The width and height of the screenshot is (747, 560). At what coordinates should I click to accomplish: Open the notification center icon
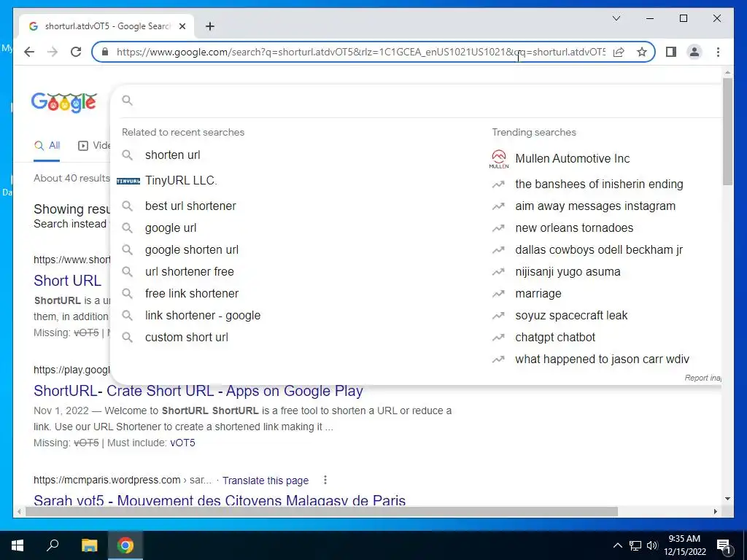pyautogui.click(x=724, y=545)
